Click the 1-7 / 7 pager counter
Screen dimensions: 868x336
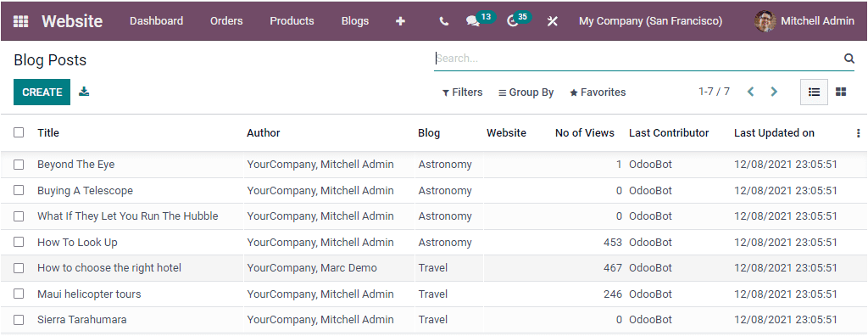coord(714,92)
